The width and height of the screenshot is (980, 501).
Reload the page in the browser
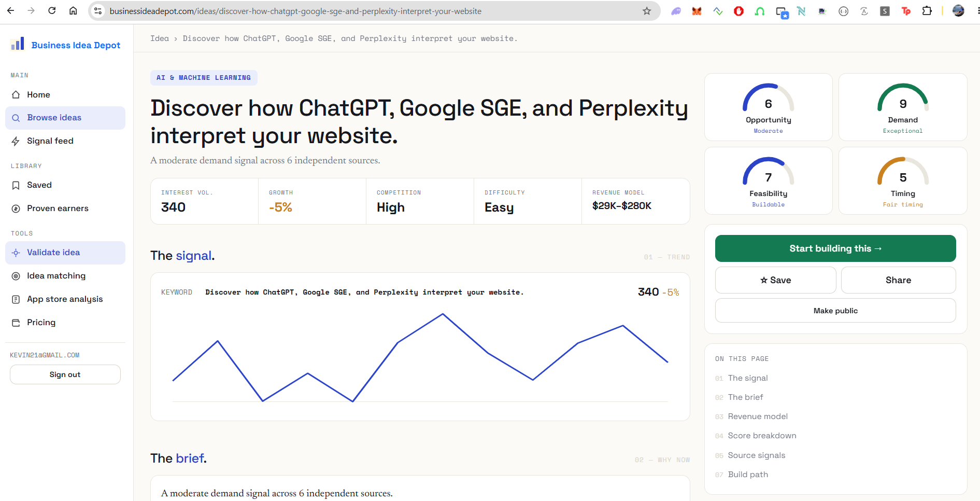[52, 11]
